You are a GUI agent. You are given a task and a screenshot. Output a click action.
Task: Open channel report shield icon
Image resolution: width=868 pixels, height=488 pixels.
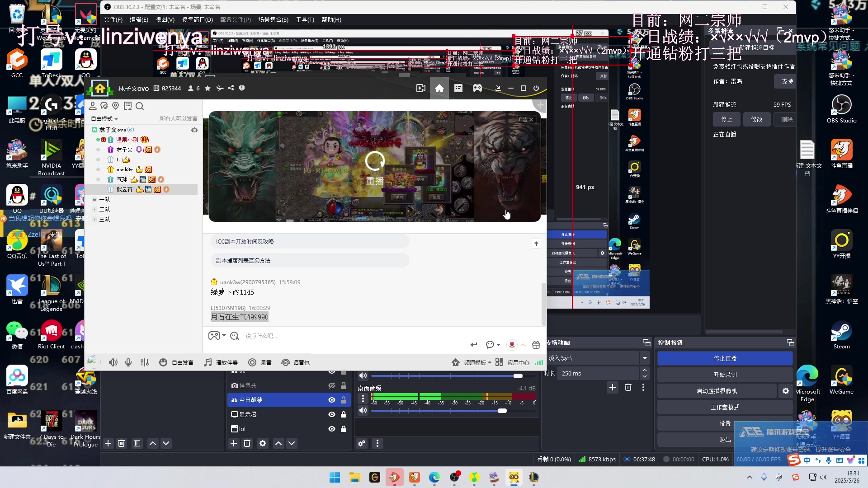tap(242, 88)
